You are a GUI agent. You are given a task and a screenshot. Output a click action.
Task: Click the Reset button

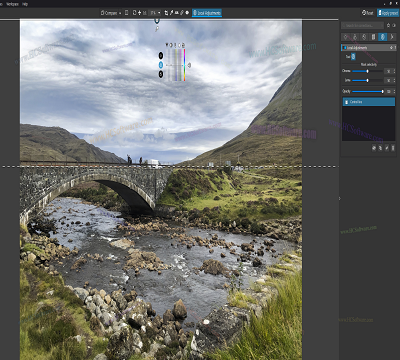coord(367,13)
